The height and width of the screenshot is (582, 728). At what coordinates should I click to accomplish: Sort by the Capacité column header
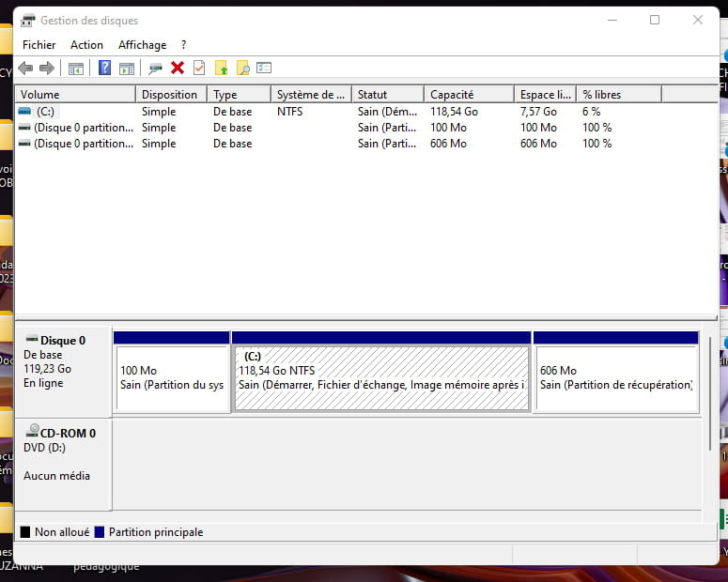468,95
